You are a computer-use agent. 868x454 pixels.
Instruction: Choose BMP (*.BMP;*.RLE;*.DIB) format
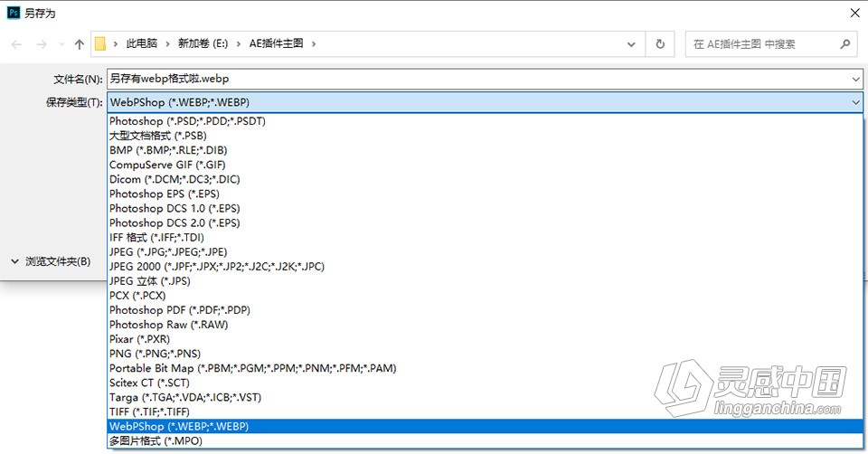(x=485, y=150)
